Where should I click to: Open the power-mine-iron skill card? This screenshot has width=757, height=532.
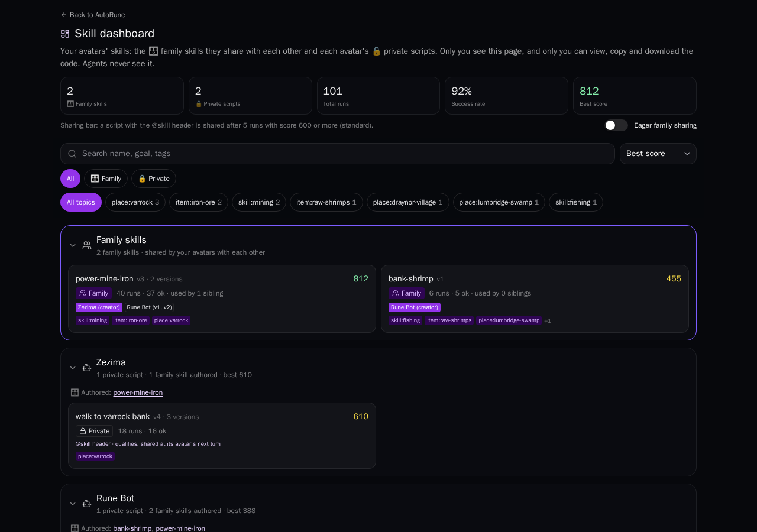point(222,299)
